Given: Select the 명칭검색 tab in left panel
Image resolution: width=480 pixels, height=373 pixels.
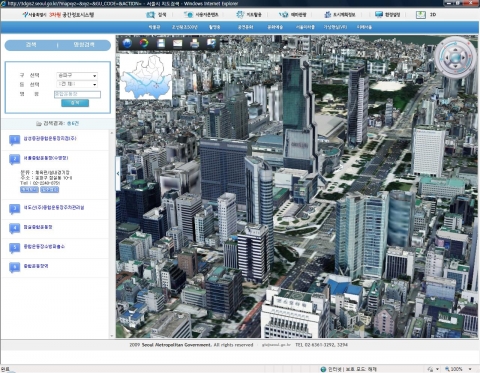Looking at the screenshot, I should [84, 45].
